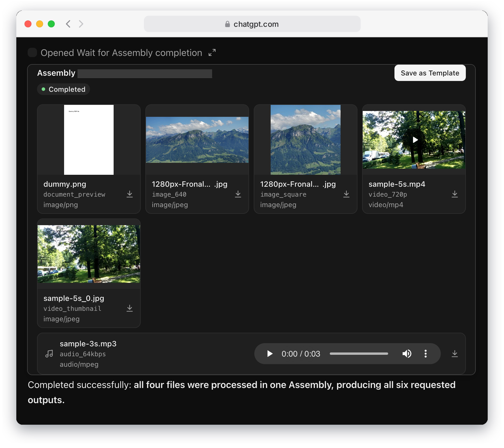Go forward in browser history
504x448 pixels.
click(81, 24)
